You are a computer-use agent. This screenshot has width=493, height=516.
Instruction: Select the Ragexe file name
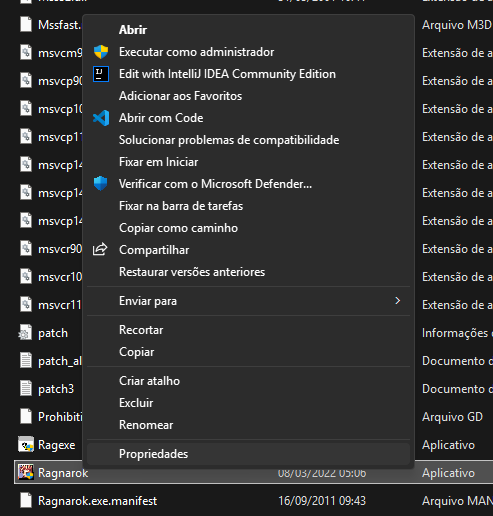click(x=57, y=445)
